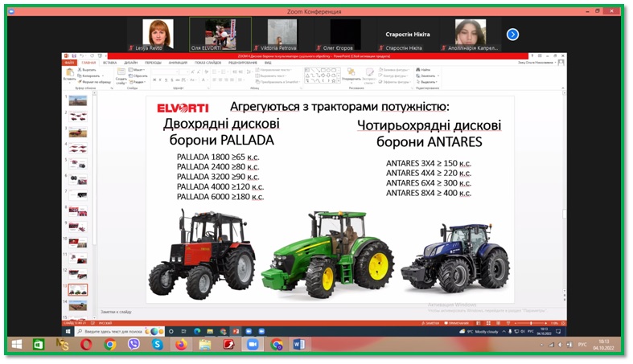Adjust the PowerPoint zoom slider in status bar
The image size is (633, 364).
coord(531,323)
